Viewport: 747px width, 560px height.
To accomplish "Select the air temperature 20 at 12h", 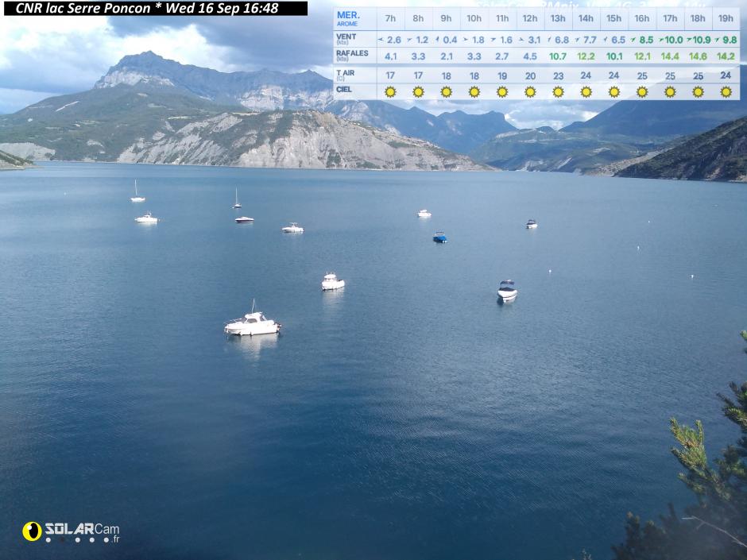I will point(530,75).
